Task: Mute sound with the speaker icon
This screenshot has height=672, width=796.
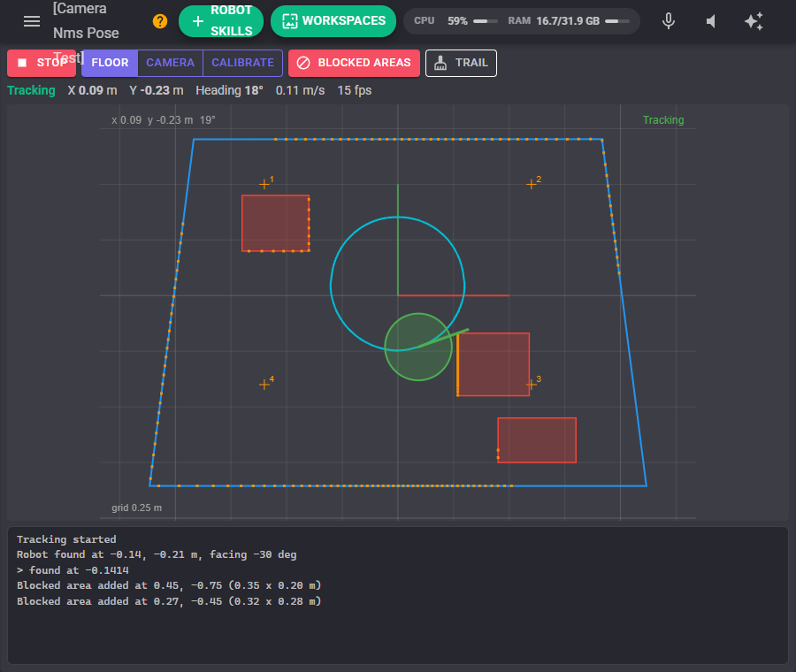Action: 711,21
